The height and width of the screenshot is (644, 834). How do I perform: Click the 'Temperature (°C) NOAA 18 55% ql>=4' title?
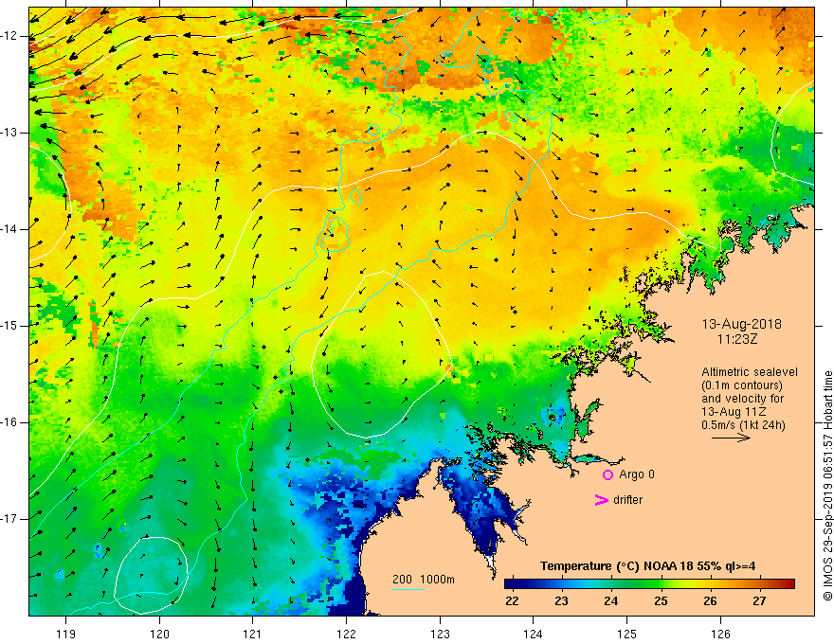[x=648, y=566]
